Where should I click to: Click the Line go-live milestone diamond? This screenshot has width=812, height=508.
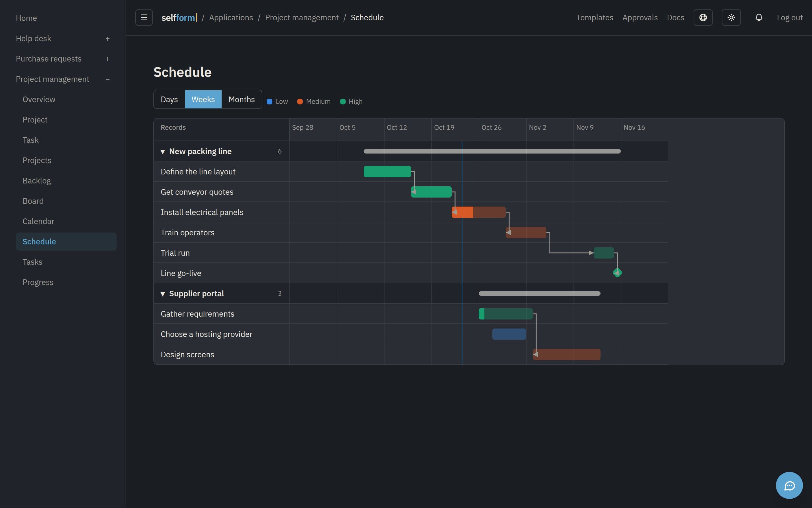(617, 273)
